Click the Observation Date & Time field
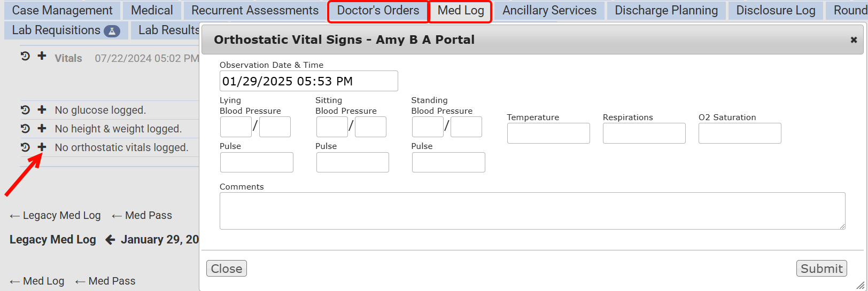This screenshot has height=291, width=868. pos(308,81)
